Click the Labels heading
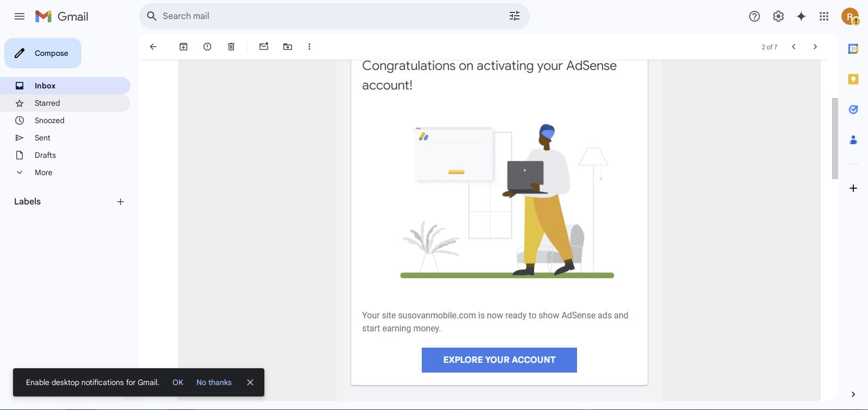This screenshot has width=868, height=410. [27, 202]
